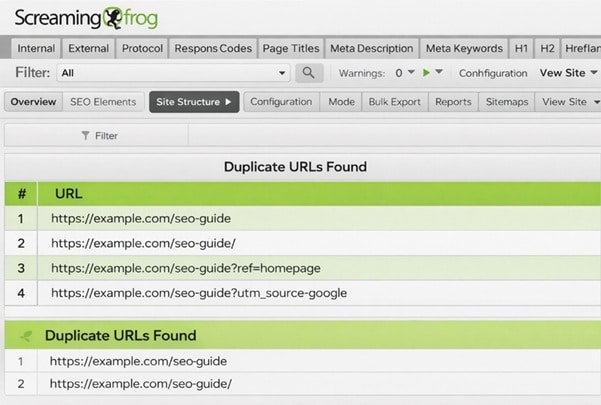Click the URL column header

click(x=319, y=194)
